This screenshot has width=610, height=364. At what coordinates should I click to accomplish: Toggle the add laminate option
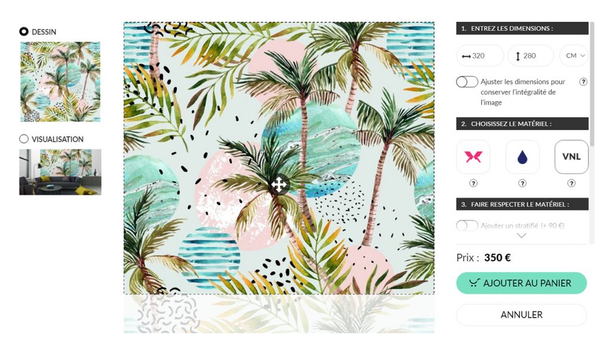[467, 226]
